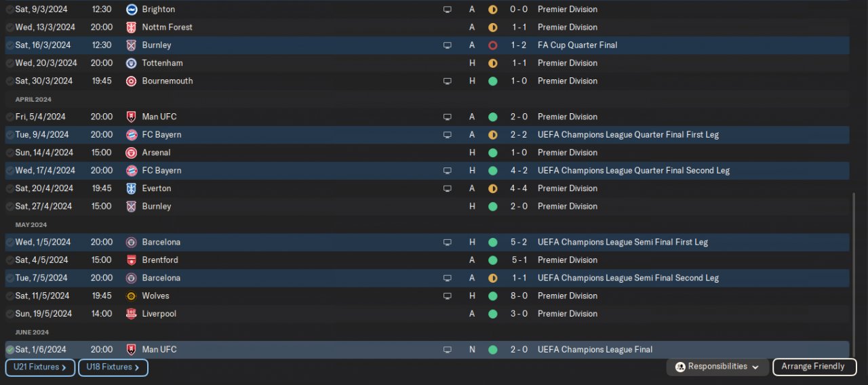868x385 pixels.
Task: Click the Tottenham club crest
Action: tap(132, 63)
